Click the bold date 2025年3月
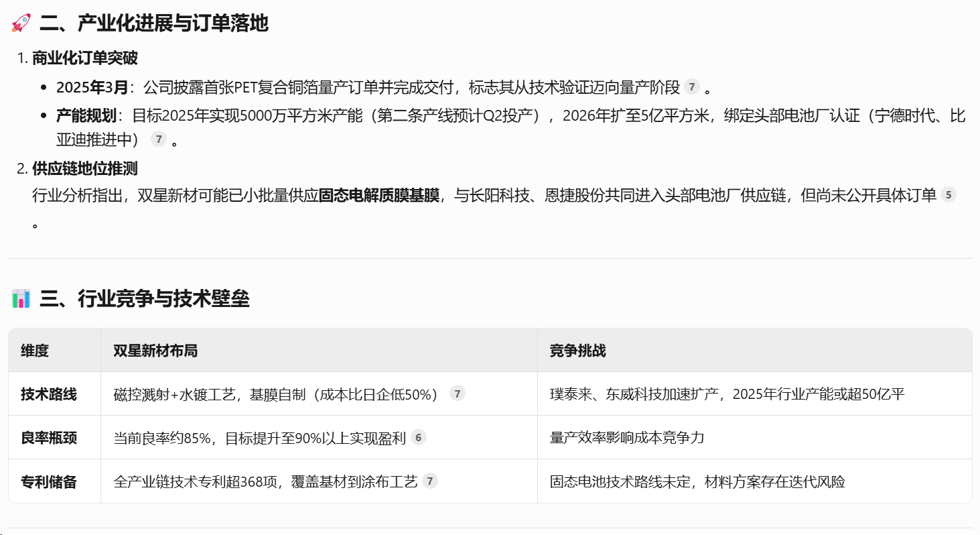The width and height of the screenshot is (980, 535). coord(92,87)
